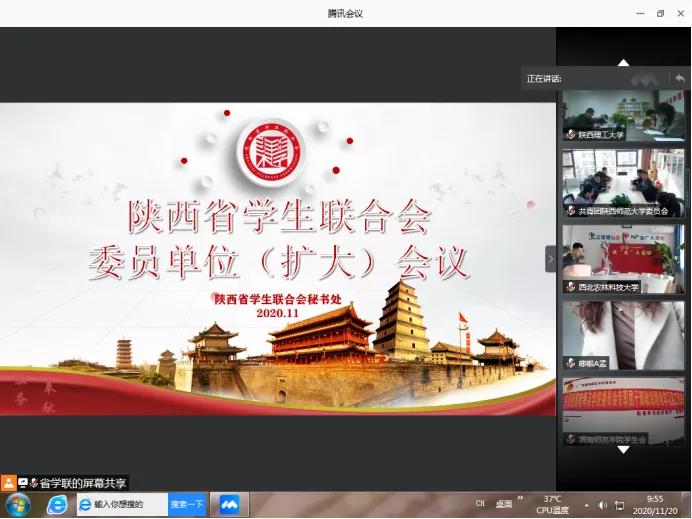Select the 共青团陕西师范大学委员会 video tile

click(623, 183)
